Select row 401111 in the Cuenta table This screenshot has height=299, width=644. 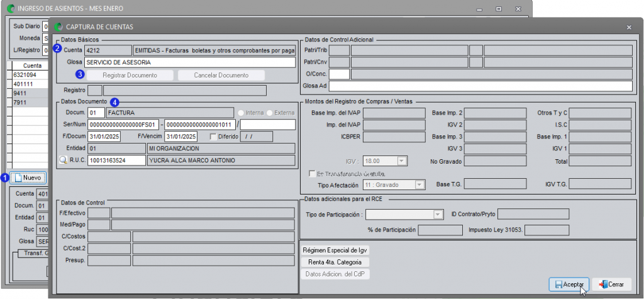coord(31,84)
